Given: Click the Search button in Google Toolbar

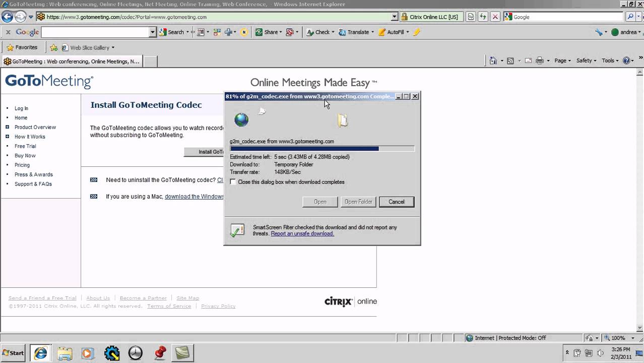Looking at the screenshot, I should 171,32.
